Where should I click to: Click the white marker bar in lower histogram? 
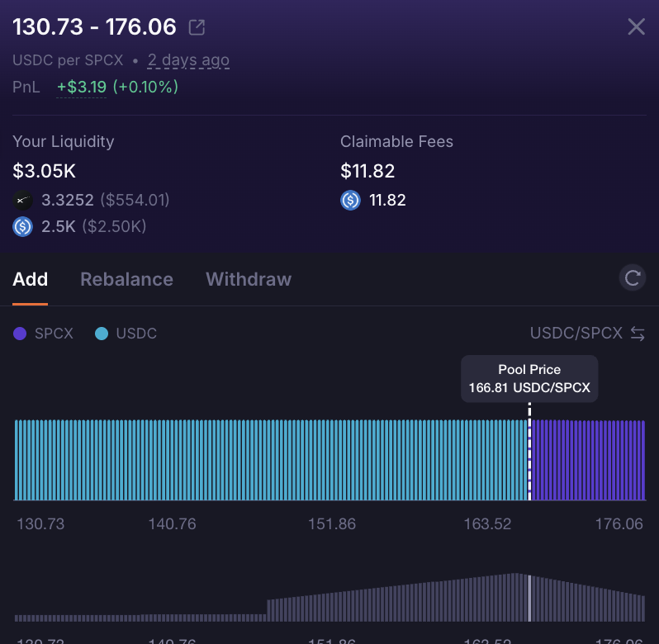click(x=529, y=599)
